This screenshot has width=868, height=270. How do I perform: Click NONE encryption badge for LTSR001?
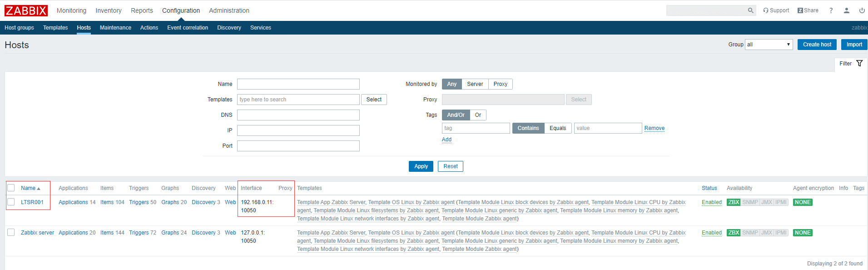tap(803, 202)
